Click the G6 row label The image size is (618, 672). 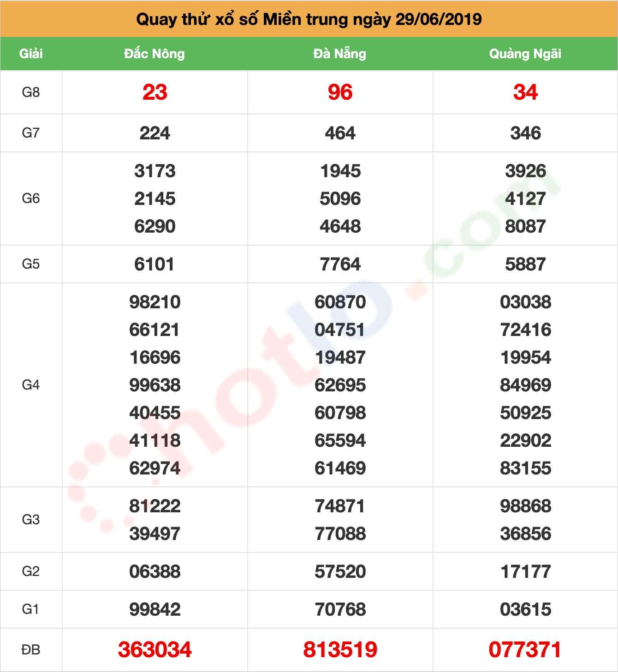[x=31, y=198]
